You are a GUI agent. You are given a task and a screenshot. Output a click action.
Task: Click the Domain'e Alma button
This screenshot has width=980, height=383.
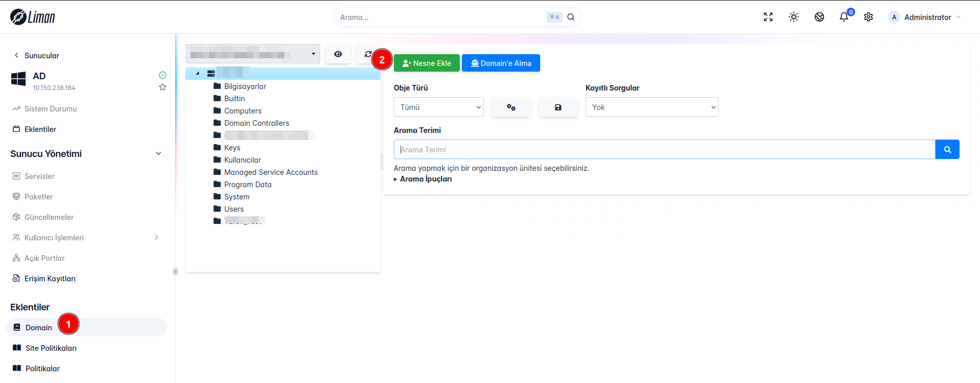[501, 63]
